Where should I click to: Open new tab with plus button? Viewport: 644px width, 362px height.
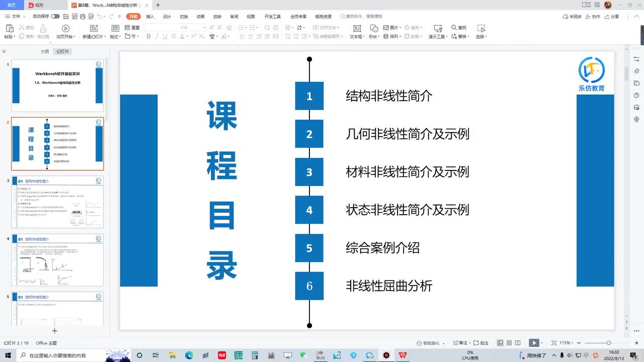(158, 5)
